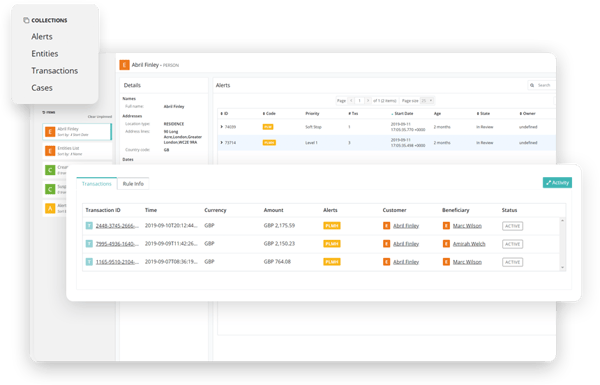Screen dimensions: 600x385
Task: Sort alerts by the Start Date column
Action: tap(403, 114)
